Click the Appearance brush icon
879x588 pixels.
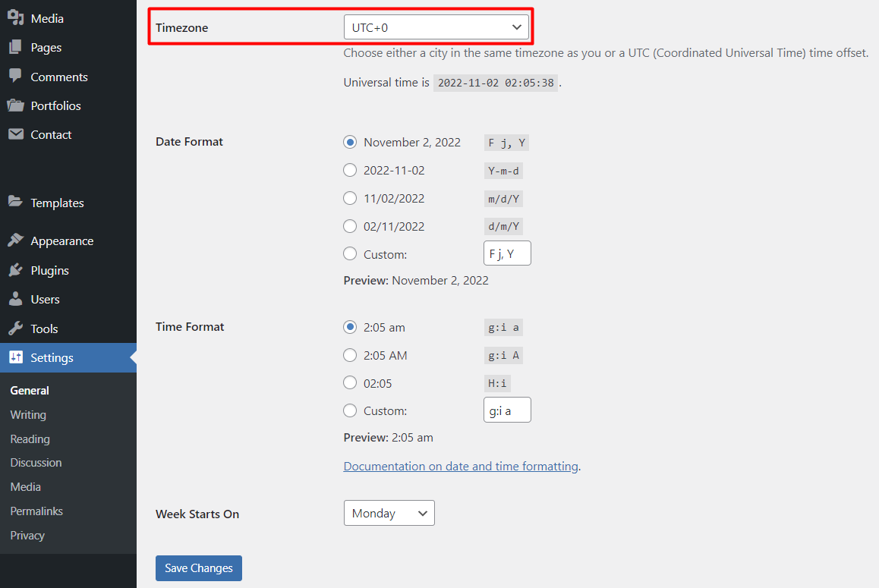tap(16, 241)
